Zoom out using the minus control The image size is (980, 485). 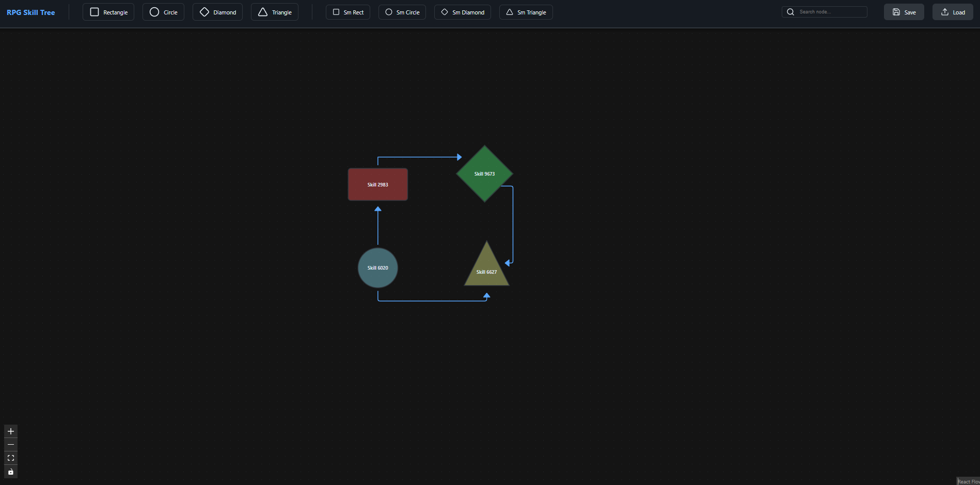[x=11, y=445]
